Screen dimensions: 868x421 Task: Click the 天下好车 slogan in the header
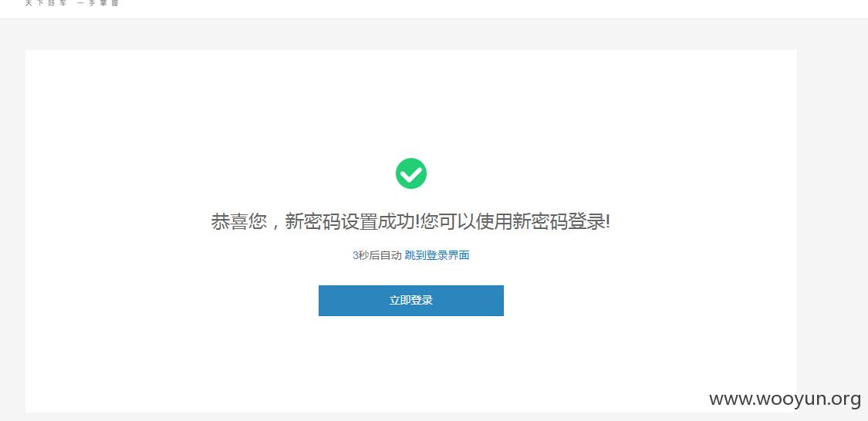46,3
